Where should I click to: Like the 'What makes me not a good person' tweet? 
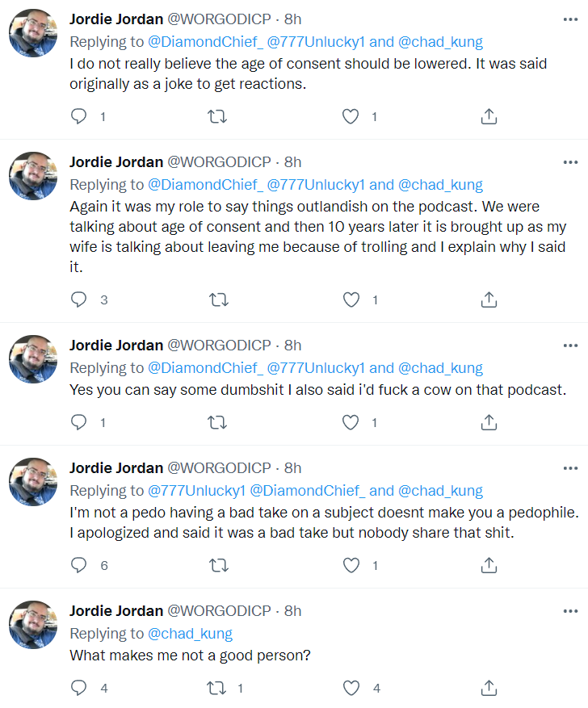(351, 688)
